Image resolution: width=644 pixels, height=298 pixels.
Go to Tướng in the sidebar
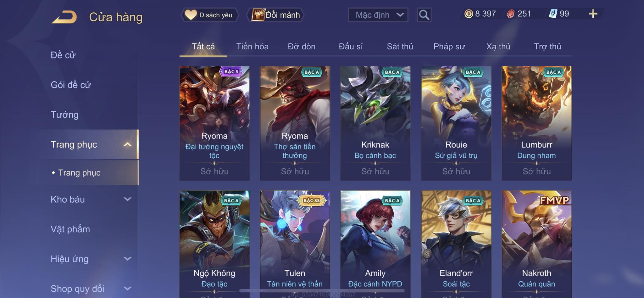pos(64,115)
